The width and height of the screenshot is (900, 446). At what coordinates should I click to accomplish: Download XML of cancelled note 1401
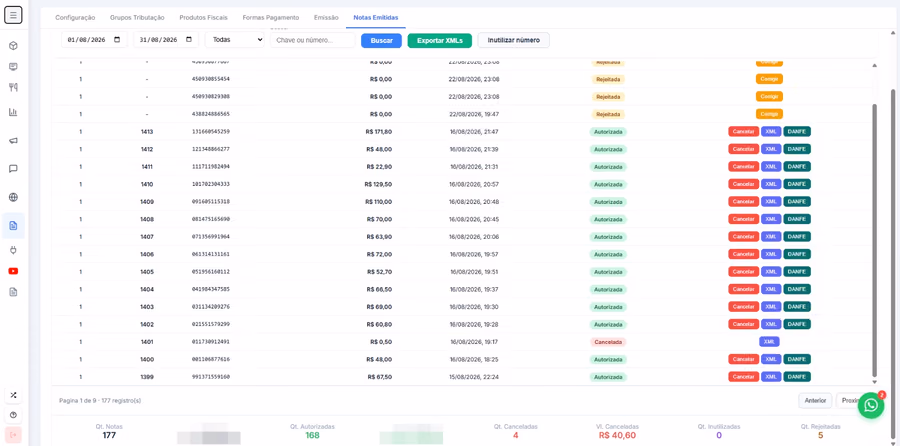click(769, 342)
